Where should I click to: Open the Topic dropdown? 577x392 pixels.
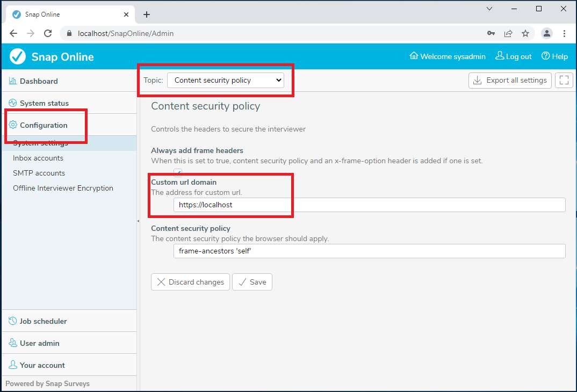[x=225, y=81]
